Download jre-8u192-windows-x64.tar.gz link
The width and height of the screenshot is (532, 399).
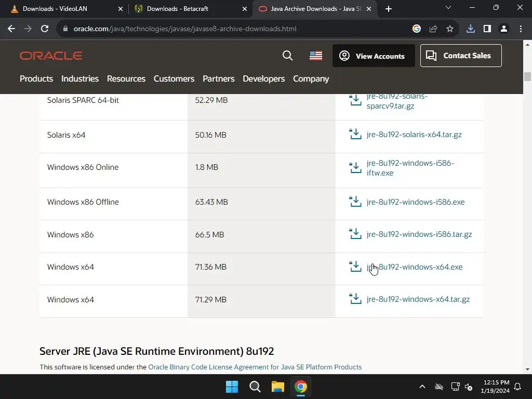[418, 299]
